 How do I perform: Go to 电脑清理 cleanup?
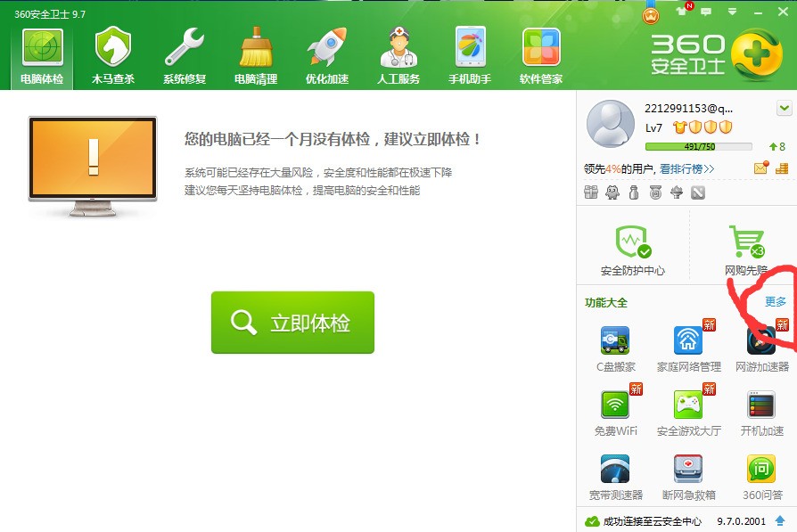256,56
